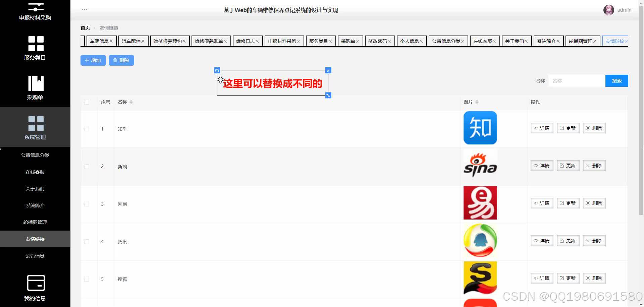Open the sina logo thumbnail
The height and width of the screenshot is (307, 644).
(x=480, y=165)
